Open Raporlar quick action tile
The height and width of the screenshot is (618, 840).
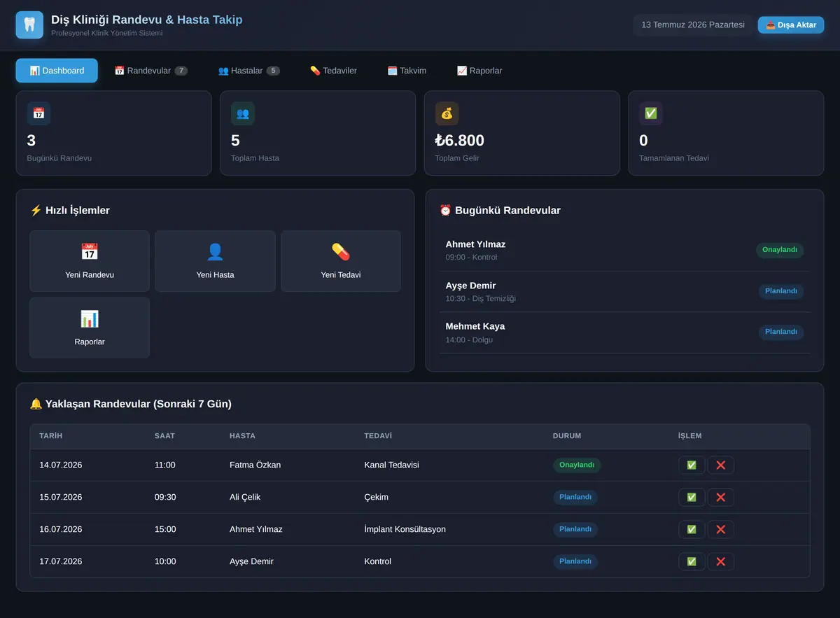(90, 328)
